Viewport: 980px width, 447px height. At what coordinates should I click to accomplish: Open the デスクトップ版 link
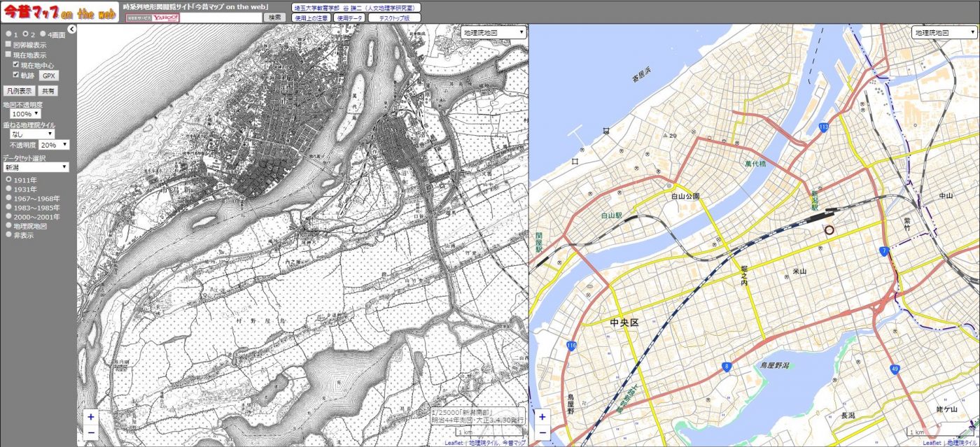394,17
